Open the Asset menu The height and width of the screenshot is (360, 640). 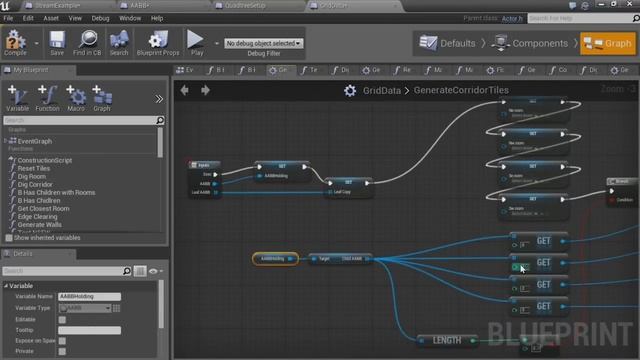51,18
